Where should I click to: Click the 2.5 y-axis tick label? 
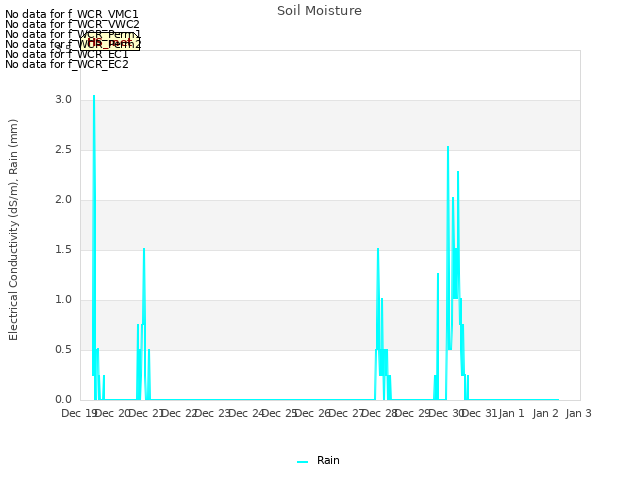[63, 149]
